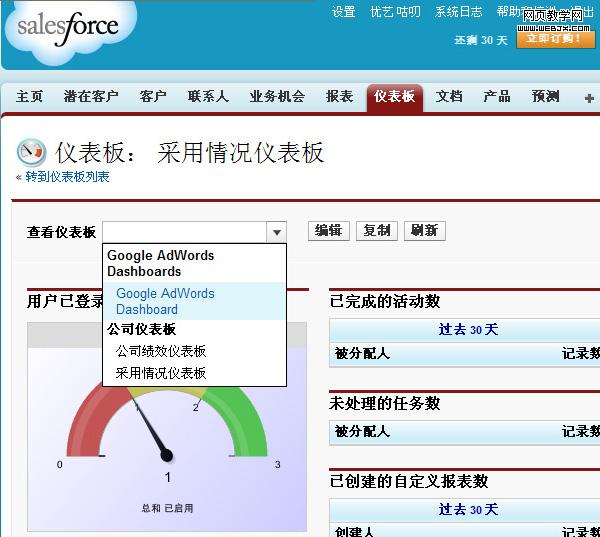Follow the 转到仪表板列表 link
This screenshot has width=600, height=537.
pyautogui.click(x=67, y=177)
